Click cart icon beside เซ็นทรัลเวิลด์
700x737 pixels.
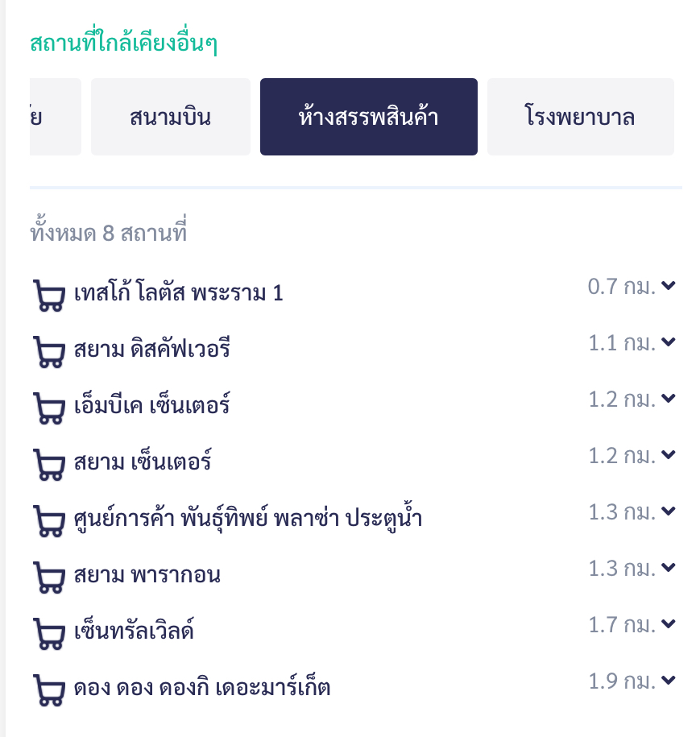tap(48, 634)
